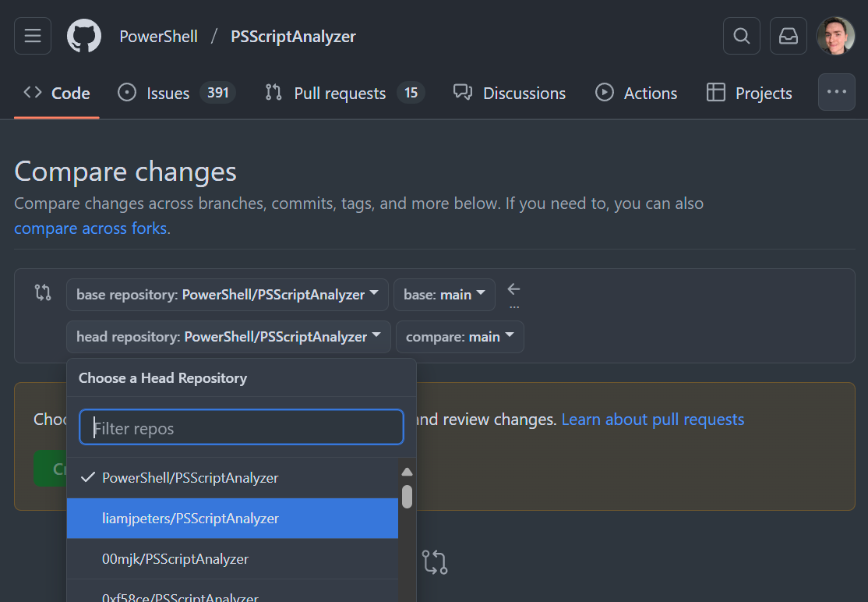Open the search magnifier button
The width and height of the screenshot is (868, 602).
[741, 36]
